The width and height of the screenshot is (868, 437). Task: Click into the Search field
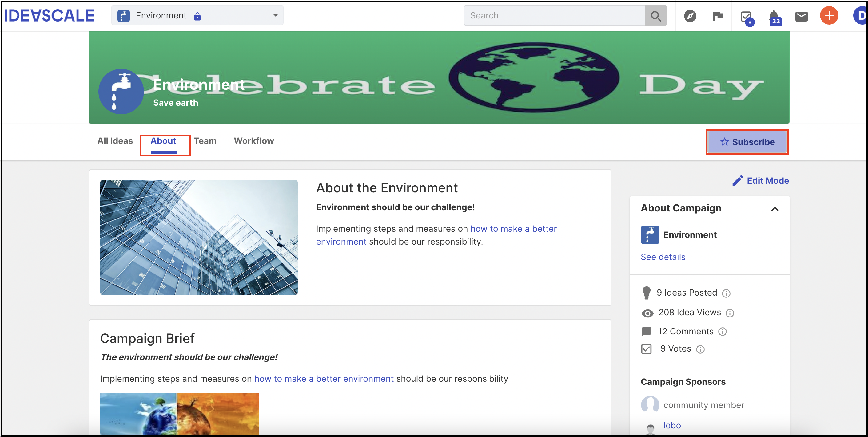[x=554, y=15]
